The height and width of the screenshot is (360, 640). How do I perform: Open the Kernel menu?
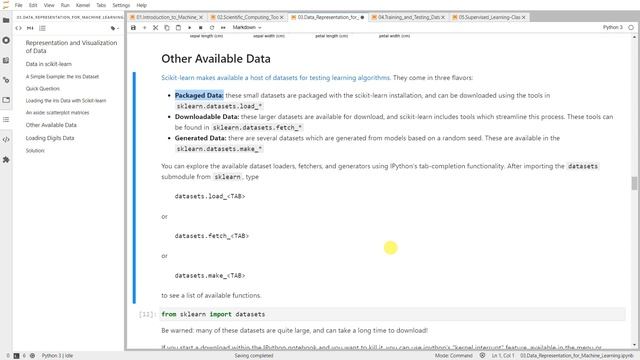(x=83, y=5)
